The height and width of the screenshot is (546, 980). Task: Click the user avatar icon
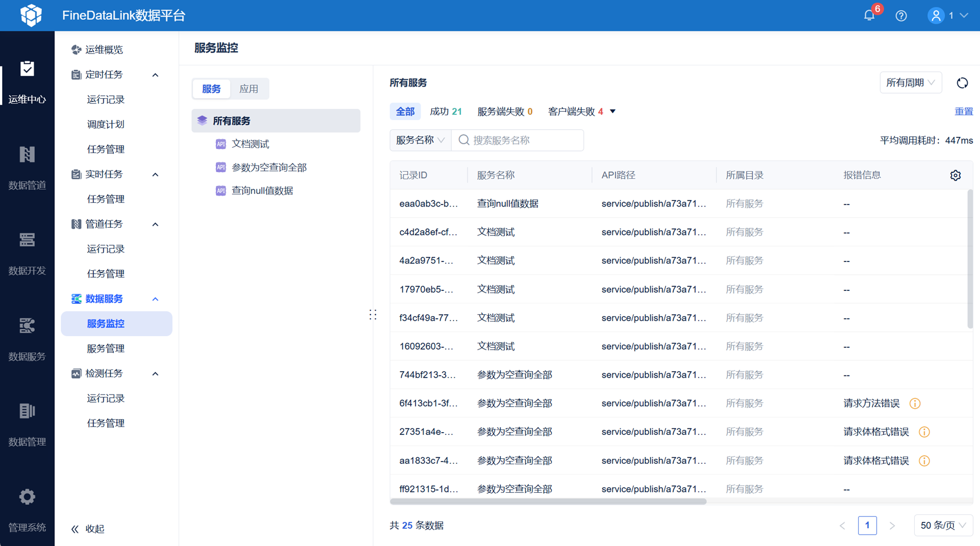(x=936, y=16)
